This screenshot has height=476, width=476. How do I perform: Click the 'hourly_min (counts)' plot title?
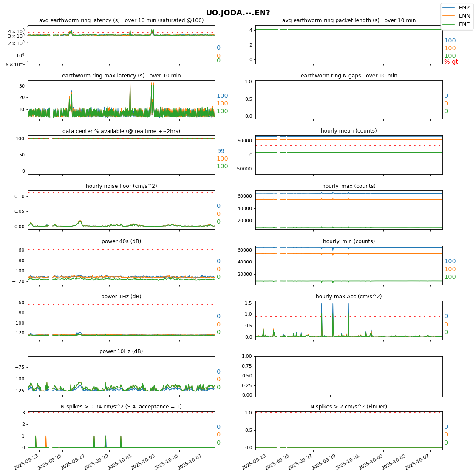348,241
